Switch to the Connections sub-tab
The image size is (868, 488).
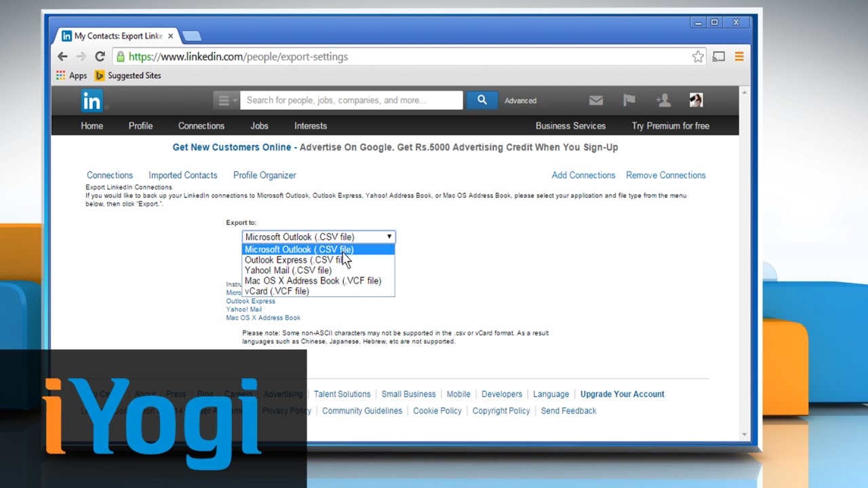[110, 175]
